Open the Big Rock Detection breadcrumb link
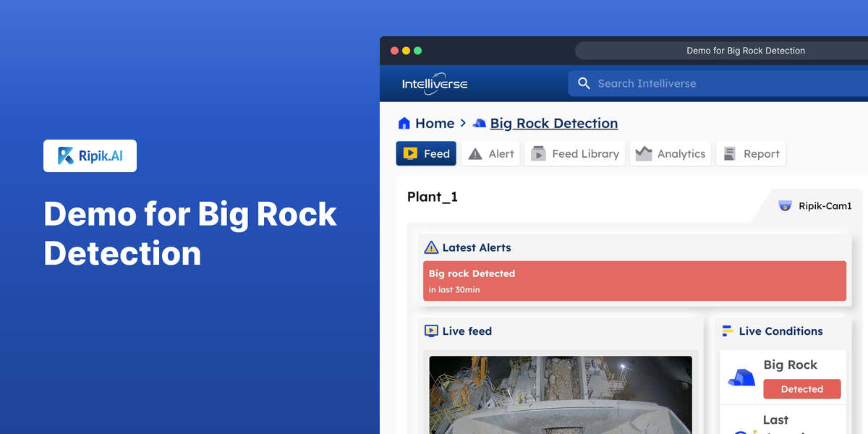 [x=553, y=123]
